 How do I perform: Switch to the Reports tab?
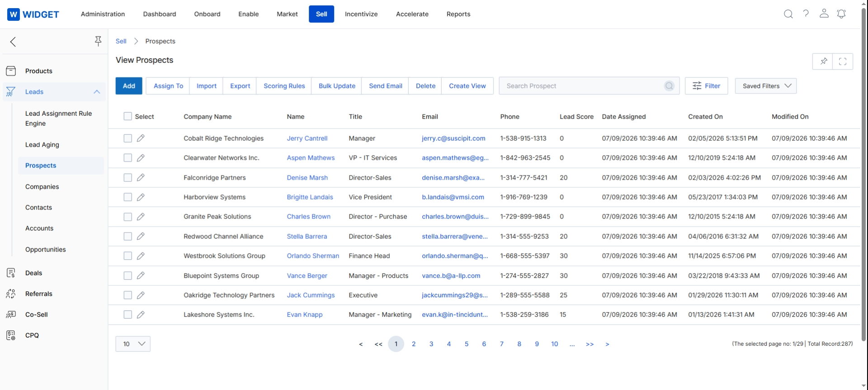[458, 14]
